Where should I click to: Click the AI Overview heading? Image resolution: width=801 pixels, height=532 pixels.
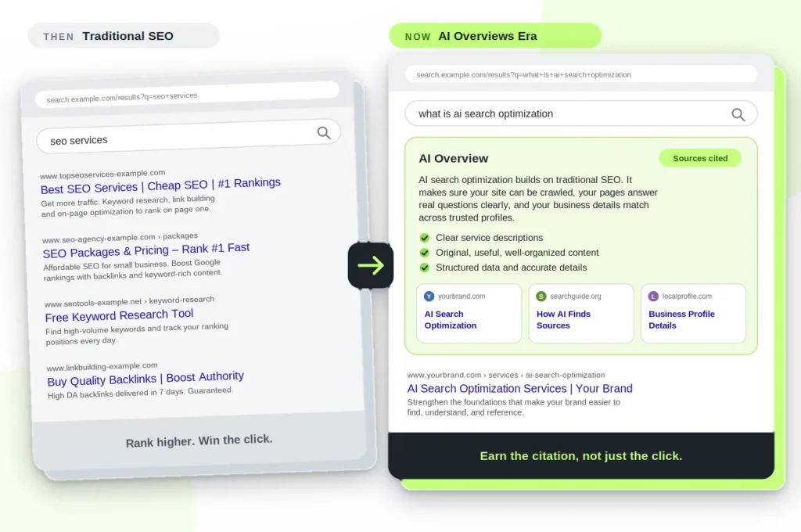(453, 158)
